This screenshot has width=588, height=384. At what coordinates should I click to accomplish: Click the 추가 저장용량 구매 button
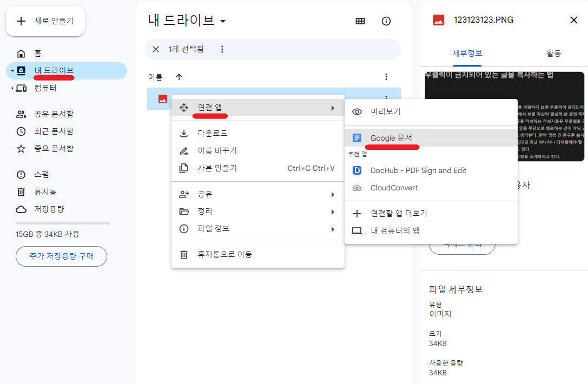tap(61, 256)
